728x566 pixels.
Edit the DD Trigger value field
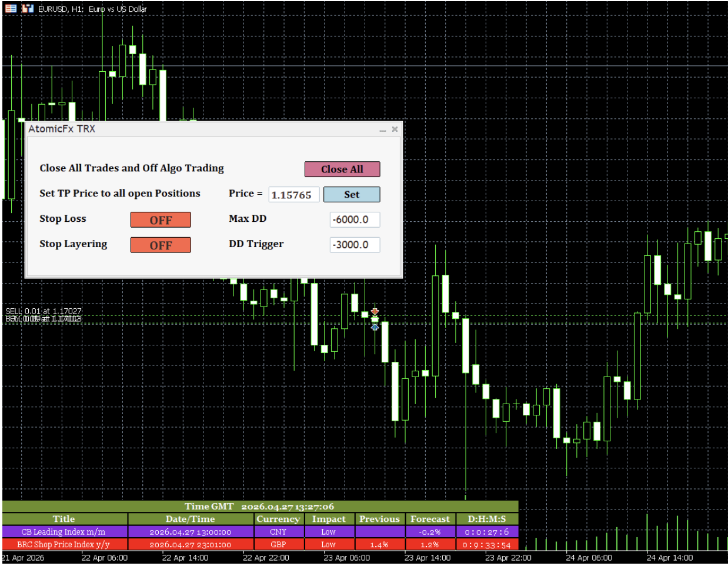click(x=355, y=245)
